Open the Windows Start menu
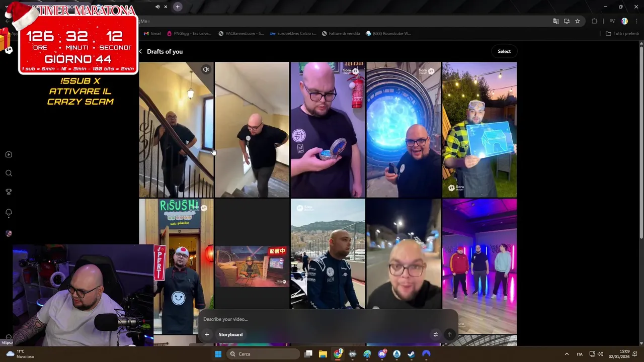Image resolution: width=644 pixels, height=362 pixels. click(218, 354)
